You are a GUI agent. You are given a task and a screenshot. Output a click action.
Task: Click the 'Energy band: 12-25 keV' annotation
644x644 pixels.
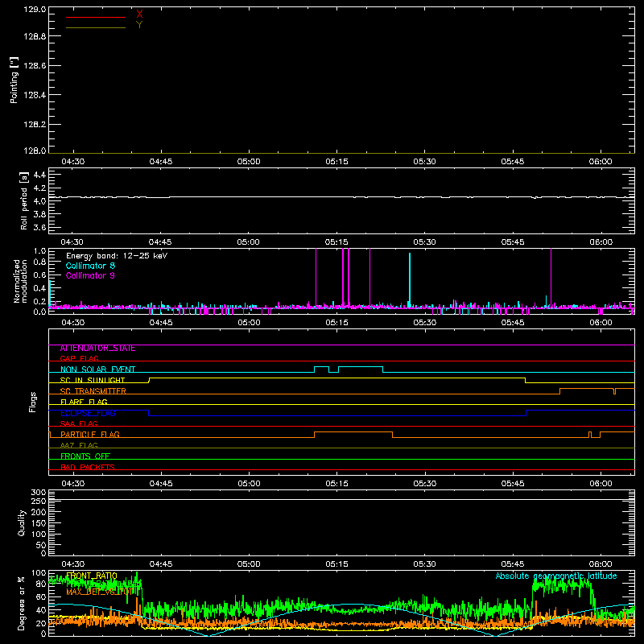[x=117, y=256]
